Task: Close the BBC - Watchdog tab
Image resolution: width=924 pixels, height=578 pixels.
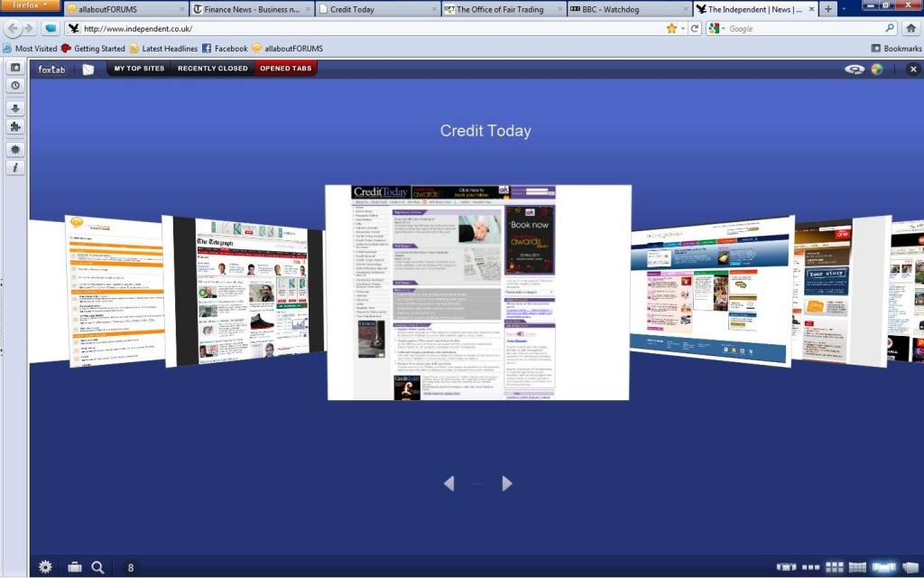Action: coord(686,9)
